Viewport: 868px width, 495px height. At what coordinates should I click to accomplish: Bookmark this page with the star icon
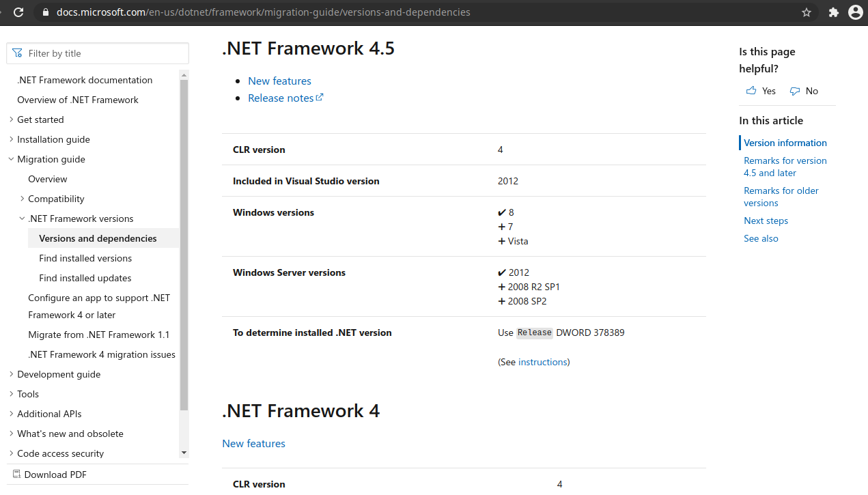pyautogui.click(x=807, y=12)
